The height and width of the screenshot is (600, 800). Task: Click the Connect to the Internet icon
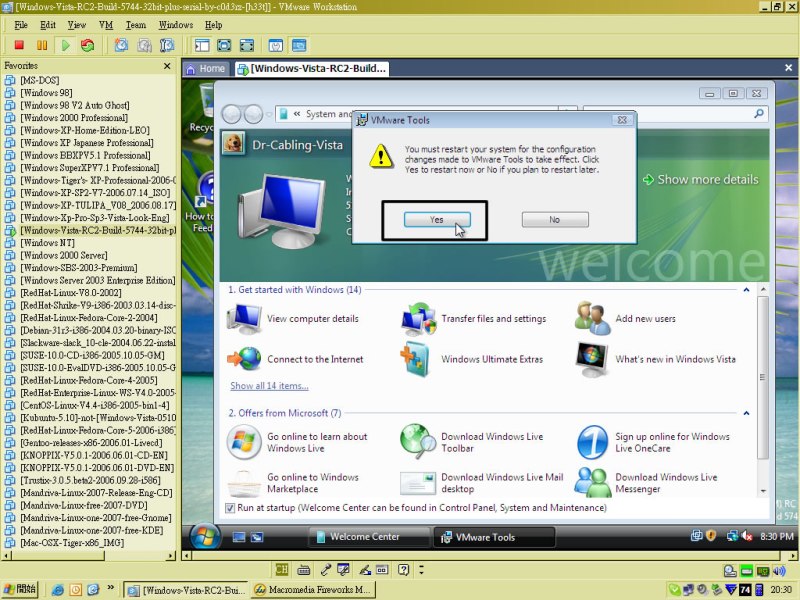tap(244, 359)
